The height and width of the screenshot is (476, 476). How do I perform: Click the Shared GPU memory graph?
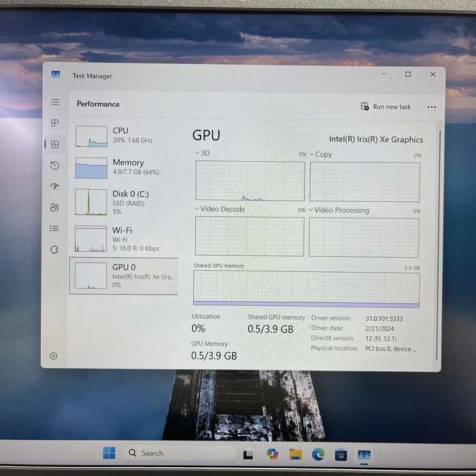(306, 289)
